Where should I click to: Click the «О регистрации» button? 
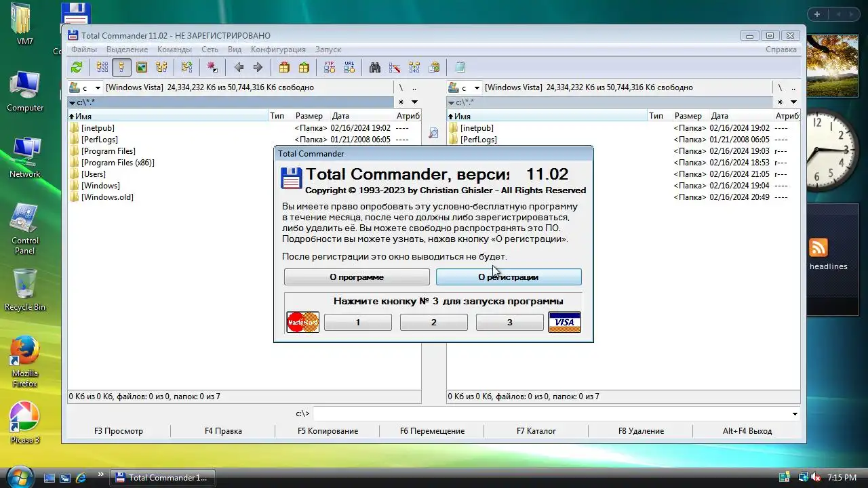tap(509, 277)
